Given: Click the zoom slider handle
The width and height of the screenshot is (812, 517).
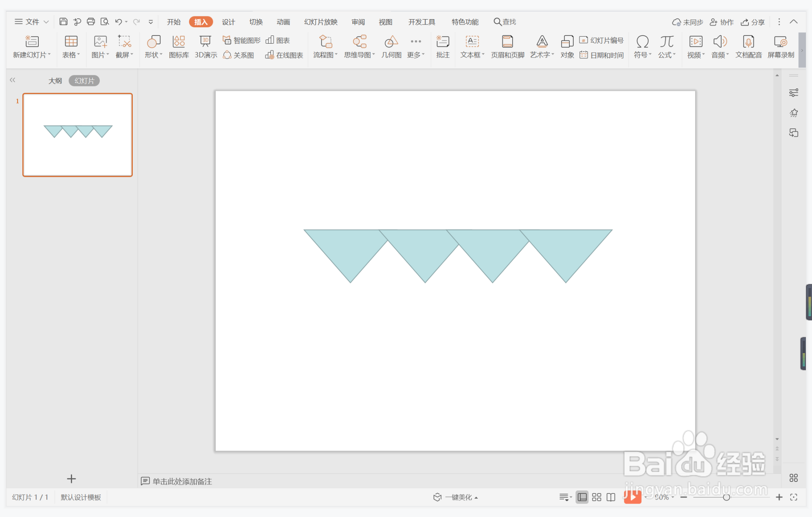Looking at the screenshot, I should [726, 497].
